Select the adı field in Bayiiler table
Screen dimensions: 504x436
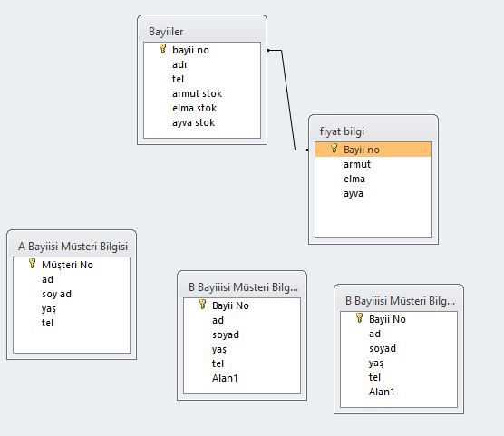pos(202,64)
